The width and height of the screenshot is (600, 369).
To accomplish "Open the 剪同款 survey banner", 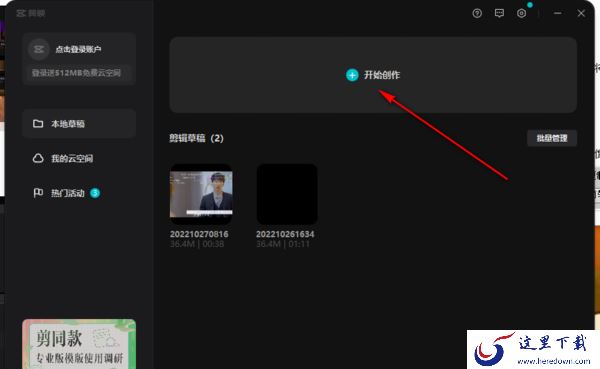I will coord(79,344).
